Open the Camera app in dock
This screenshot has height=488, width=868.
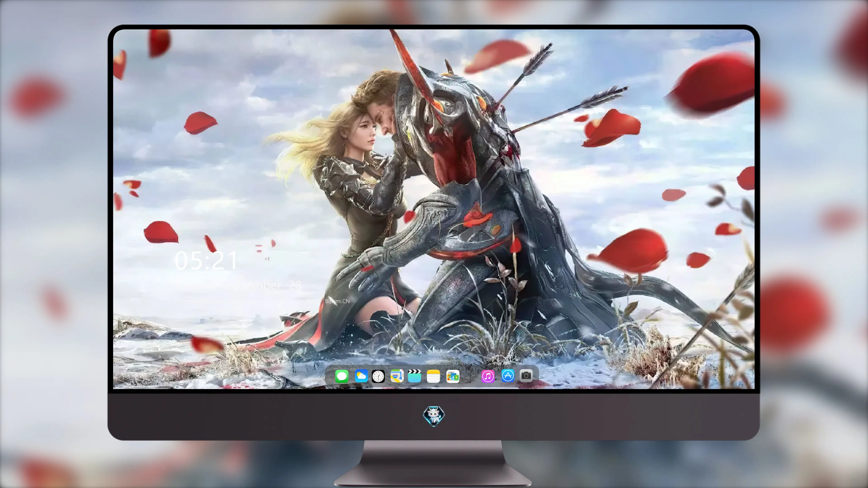pos(526,375)
